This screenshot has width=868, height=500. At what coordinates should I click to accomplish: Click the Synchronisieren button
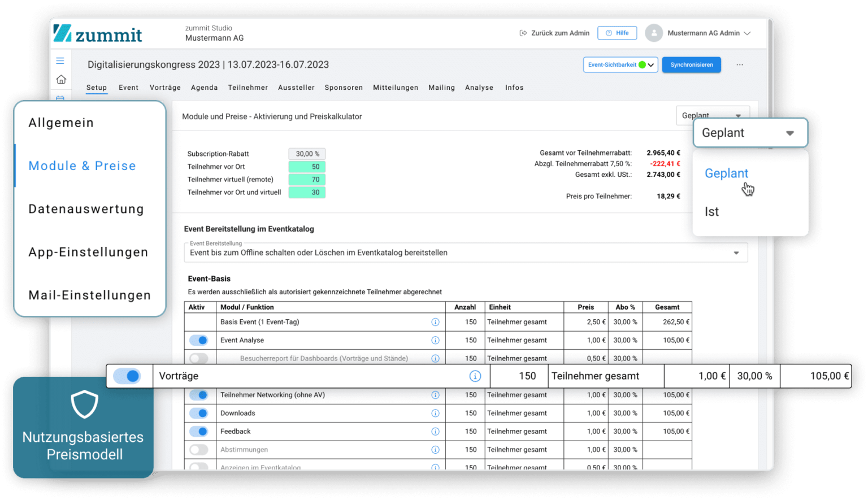691,64
